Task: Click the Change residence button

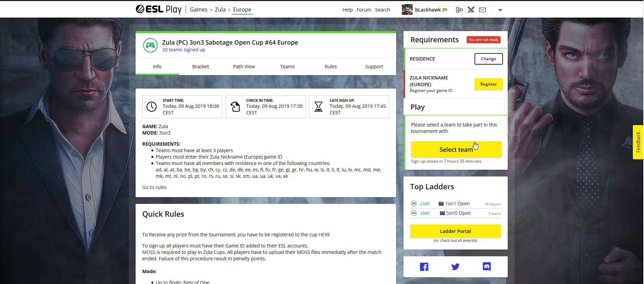Action: 488,59
